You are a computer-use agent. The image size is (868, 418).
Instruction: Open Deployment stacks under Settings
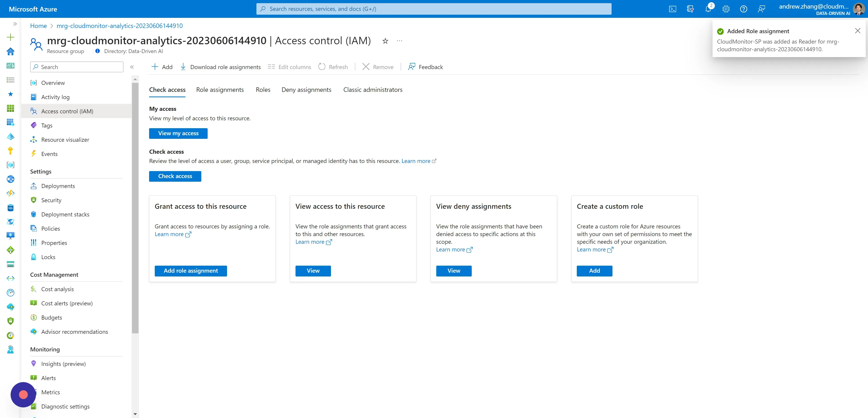[77, 214]
